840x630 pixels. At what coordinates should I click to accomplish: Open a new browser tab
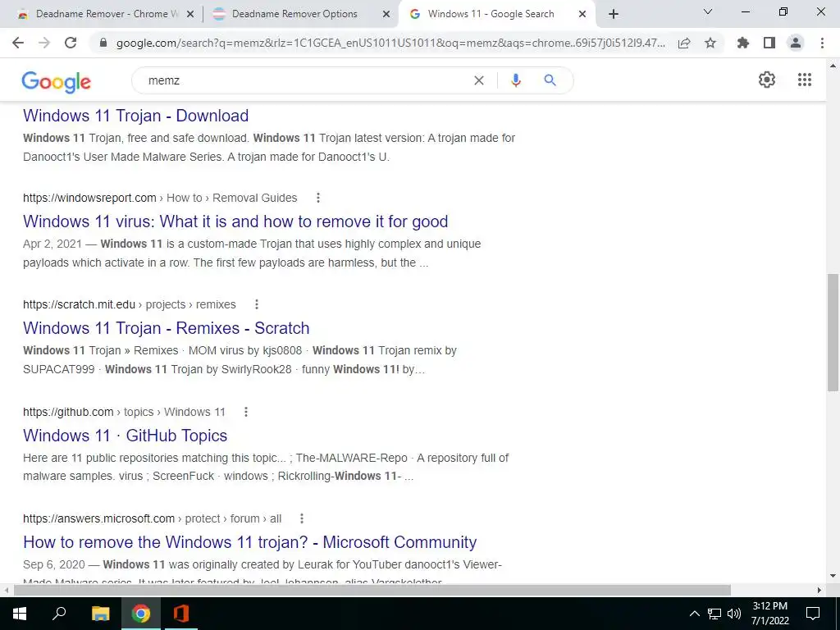pos(614,14)
